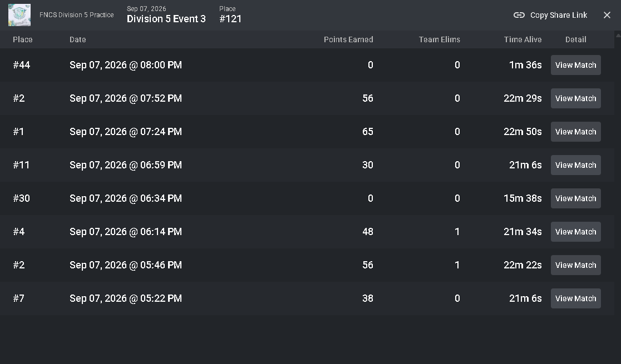Click the Date column header
The height and width of the screenshot is (364, 621).
click(78, 39)
